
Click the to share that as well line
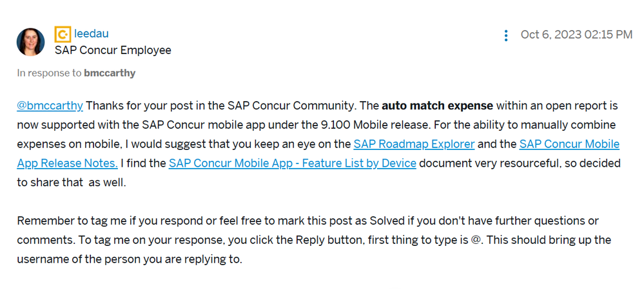coord(72,183)
